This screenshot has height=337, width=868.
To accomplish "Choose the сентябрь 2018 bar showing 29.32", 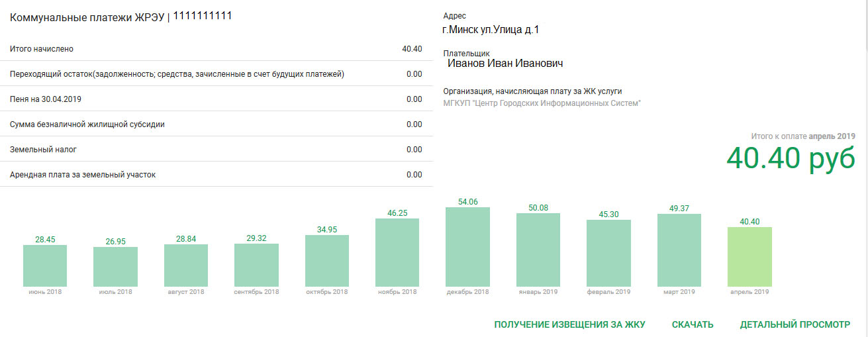I will (256, 265).
